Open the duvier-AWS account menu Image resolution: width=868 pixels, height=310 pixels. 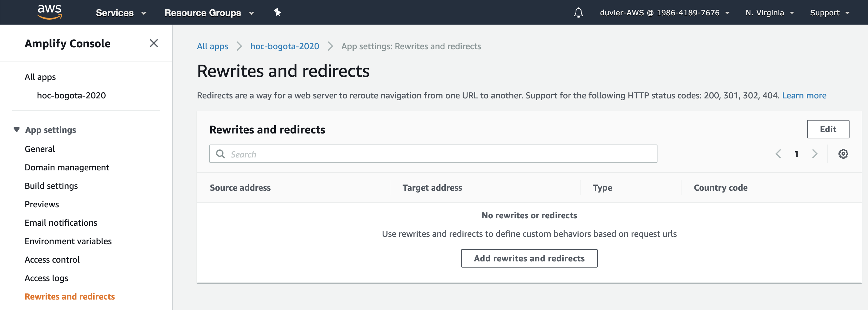coord(665,13)
